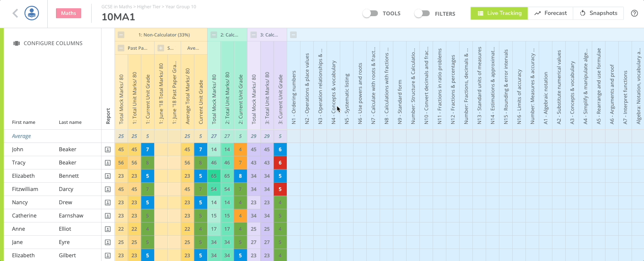Collapse the Past Paper column group
The height and width of the screenshot is (261, 644).
click(x=121, y=48)
